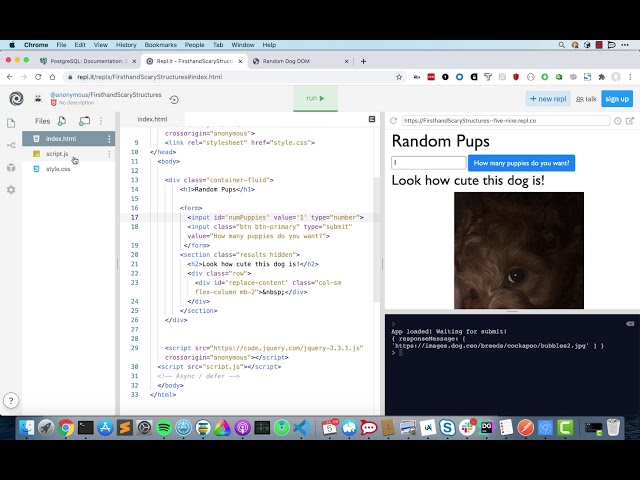
Task: Open the Bookmarks menu
Action: click(160, 45)
